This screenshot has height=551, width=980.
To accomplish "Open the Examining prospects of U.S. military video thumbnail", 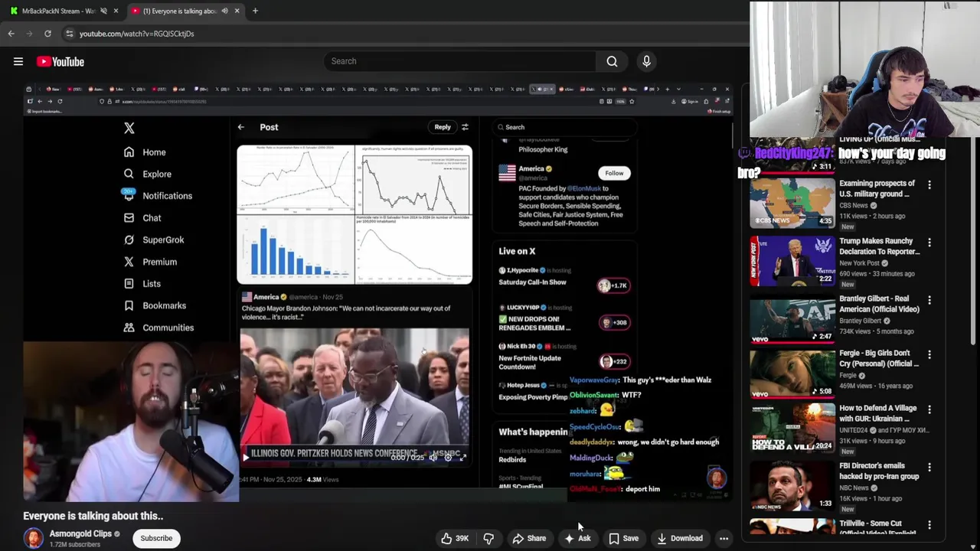I will click(x=792, y=203).
